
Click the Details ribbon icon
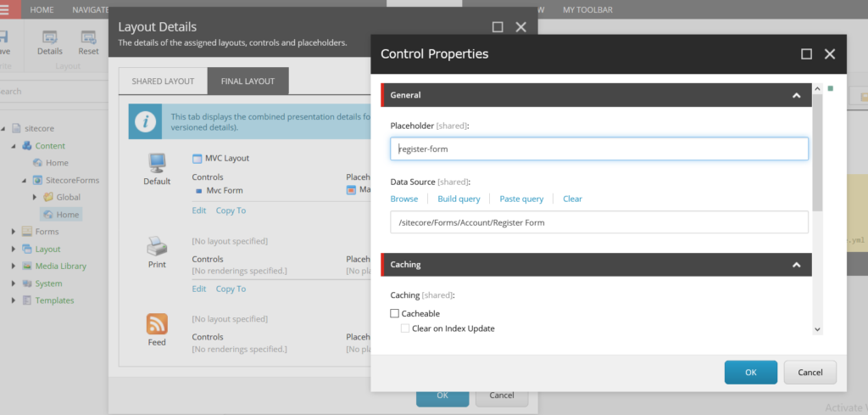(50, 37)
